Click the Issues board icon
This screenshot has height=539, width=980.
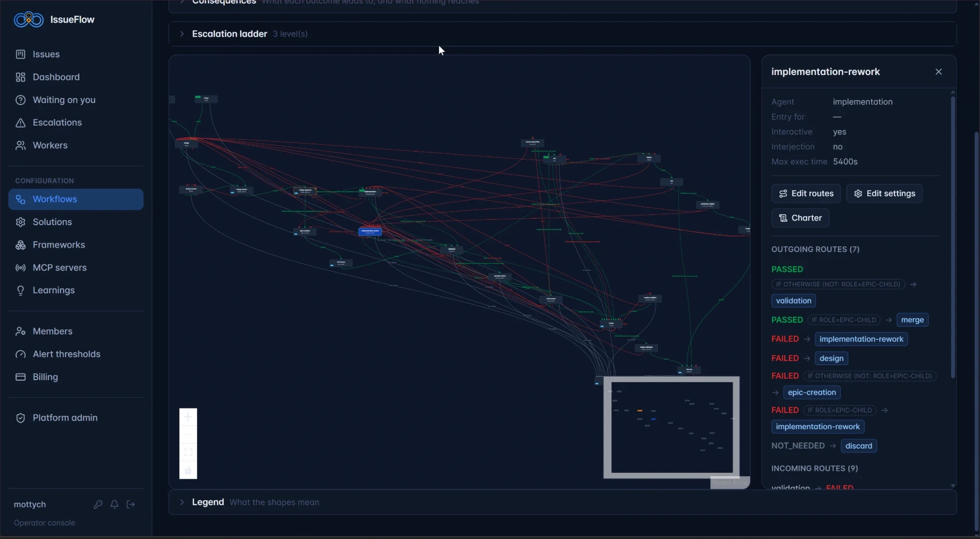21,54
